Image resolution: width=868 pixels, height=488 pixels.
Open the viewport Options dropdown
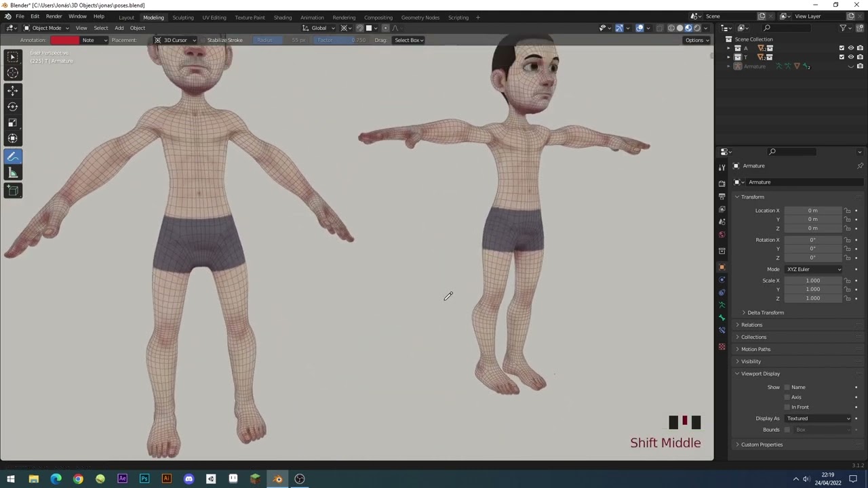696,40
